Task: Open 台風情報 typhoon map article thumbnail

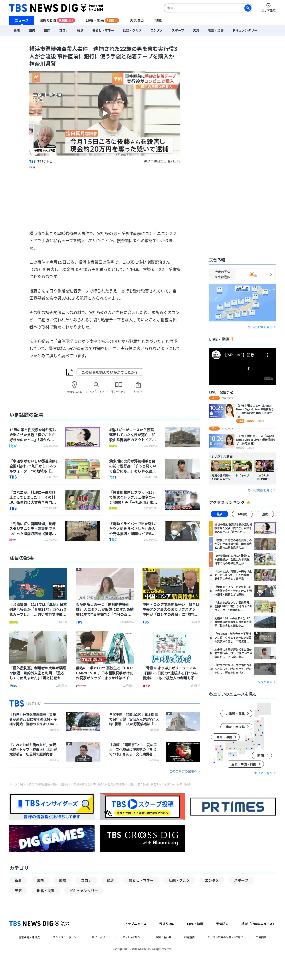Action: pyautogui.click(x=38, y=584)
